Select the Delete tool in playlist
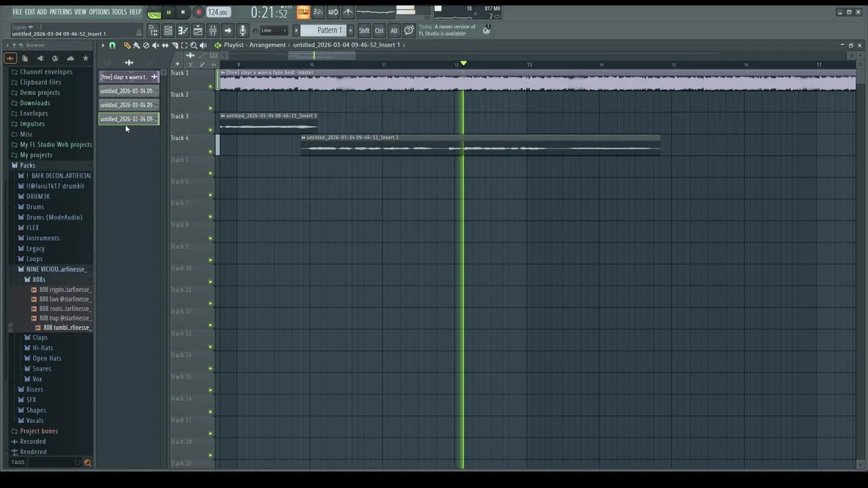Image resolution: width=868 pixels, height=488 pixels. 146,45
